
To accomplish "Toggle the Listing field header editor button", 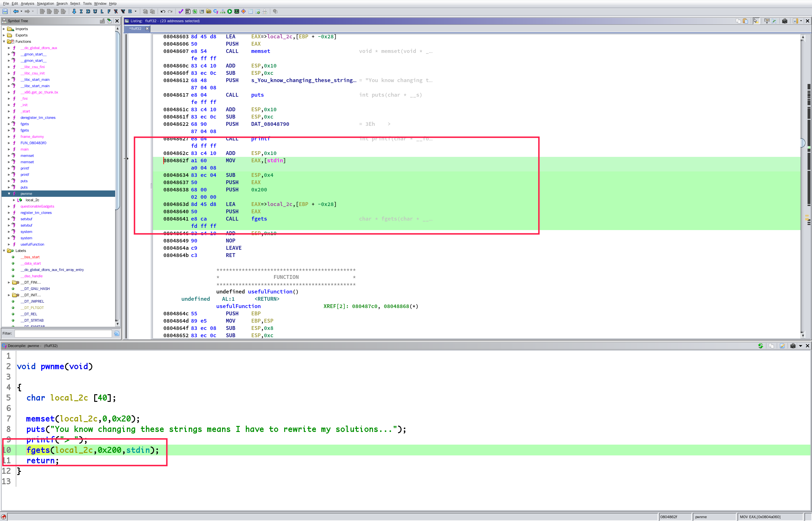I will pyautogui.click(x=767, y=21).
